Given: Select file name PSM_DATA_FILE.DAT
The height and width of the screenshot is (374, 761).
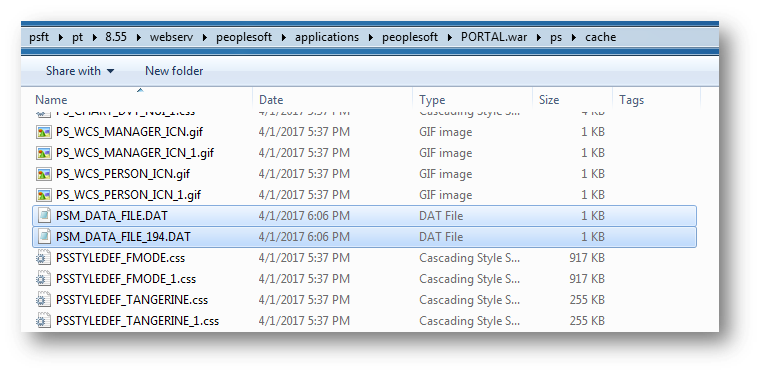Looking at the screenshot, I should pyautogui.click(x=112, y=216).
